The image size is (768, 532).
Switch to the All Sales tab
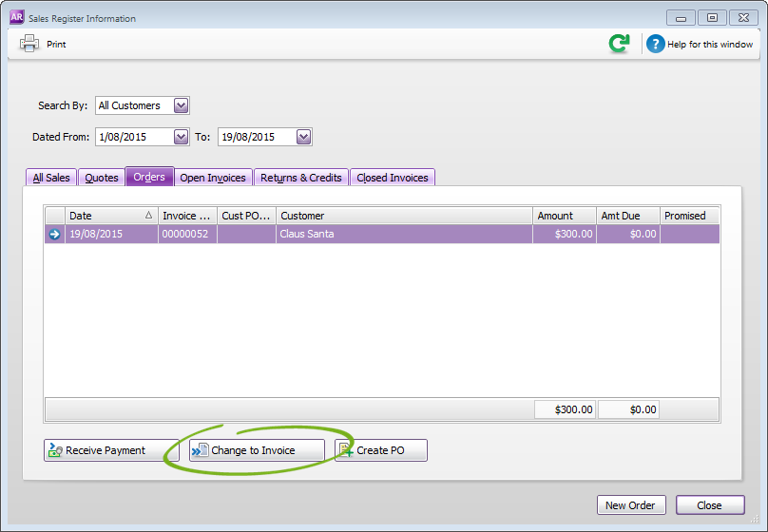pyautogui.click(x=51, y=178)
